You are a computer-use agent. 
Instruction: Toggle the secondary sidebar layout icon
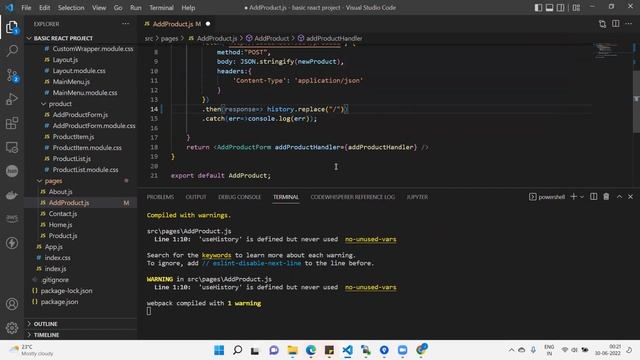(x=561, y=7)
